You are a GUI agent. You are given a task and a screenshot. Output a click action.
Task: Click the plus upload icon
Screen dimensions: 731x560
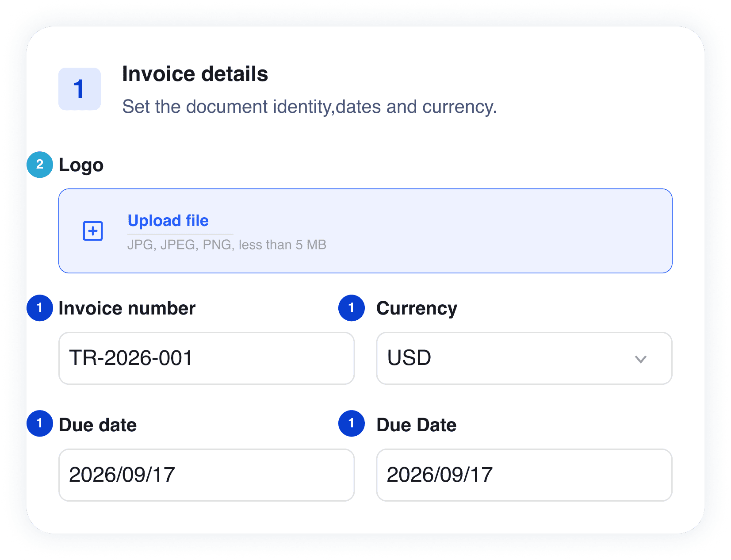pyautogui.click(x=93, y=231)
